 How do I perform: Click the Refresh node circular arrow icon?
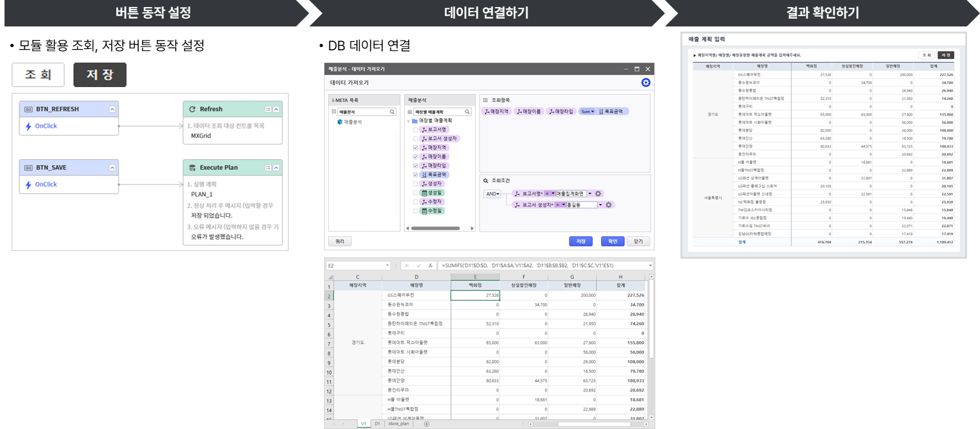pyautogui.click(x=192, y=109)
